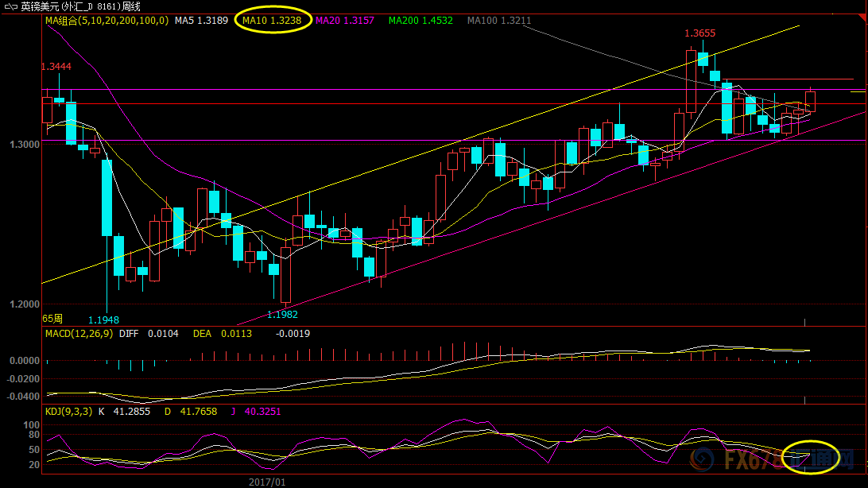Click the 1.3000 price axis label
Image resolution: width=868 pixels, height=488 pixels.
25,145
